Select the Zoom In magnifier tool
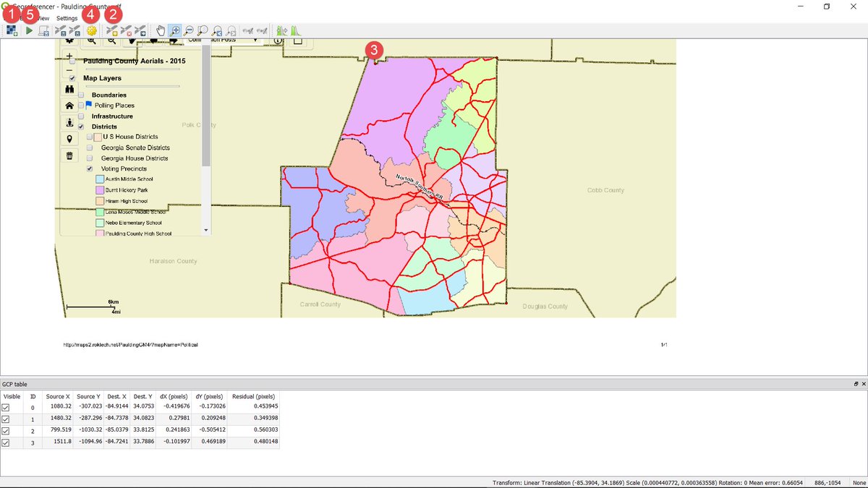Viewport: 868px width, 488px height. coord(174,30)
